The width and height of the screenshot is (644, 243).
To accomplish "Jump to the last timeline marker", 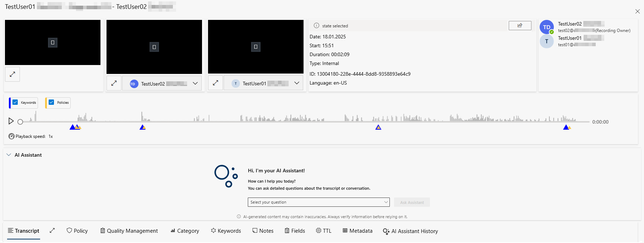I will [567, 127].
